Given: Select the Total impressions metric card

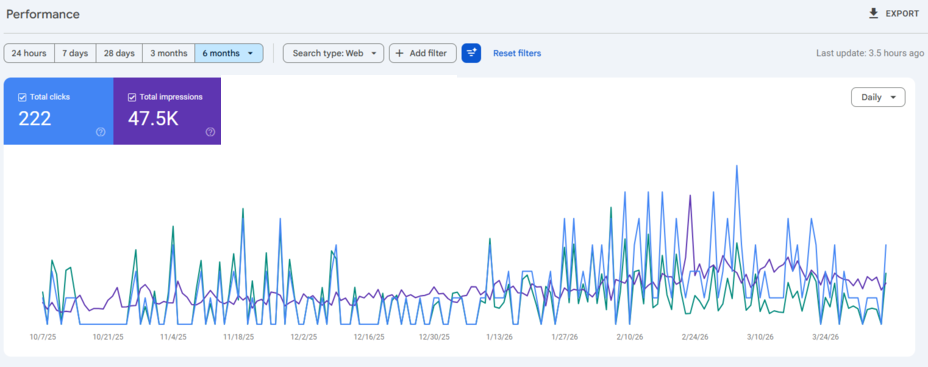Looking at the screenshot, I should tap(167, 111).
